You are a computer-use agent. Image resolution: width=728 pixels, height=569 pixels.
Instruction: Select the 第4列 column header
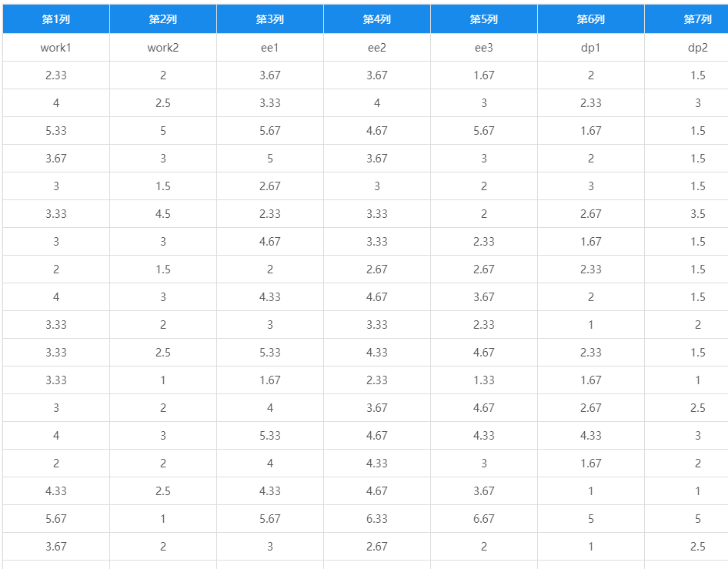[377, 19]
